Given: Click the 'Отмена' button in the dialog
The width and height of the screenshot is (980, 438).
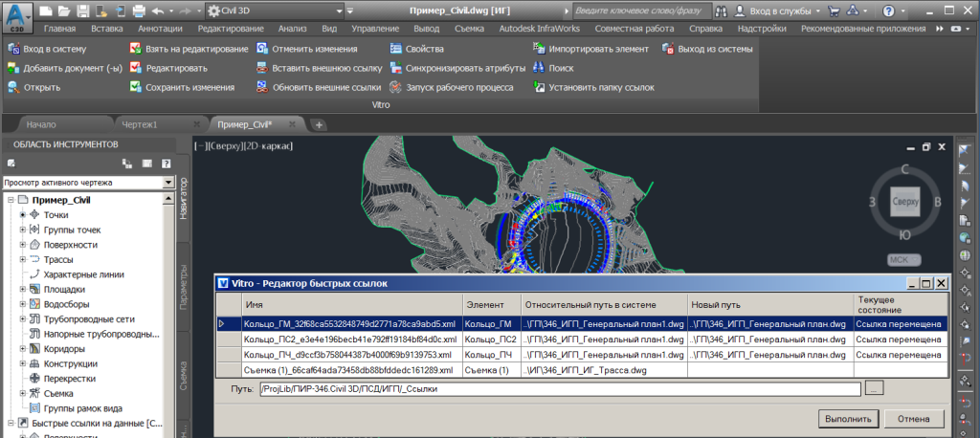Looking at the screenshot, I should pos(915,419).
